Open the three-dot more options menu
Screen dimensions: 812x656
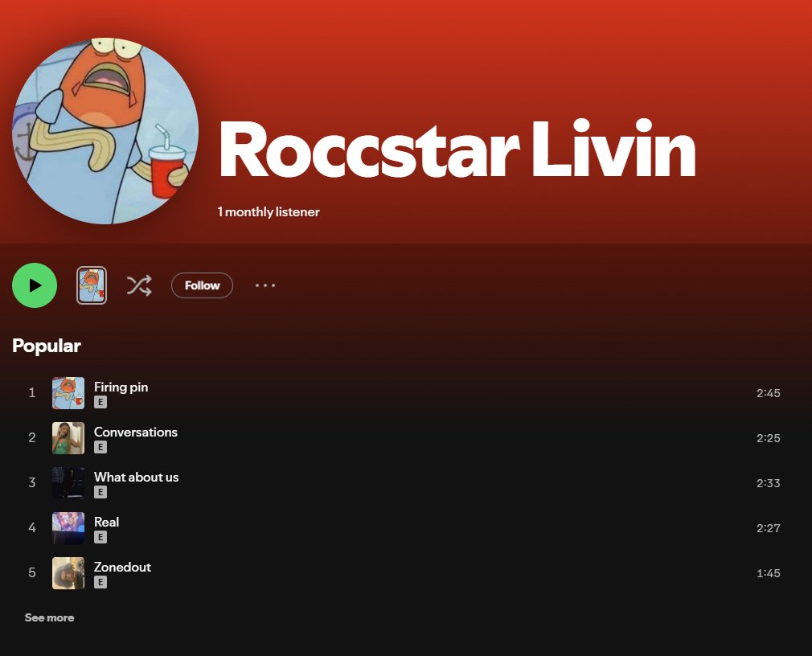(265, 285)
